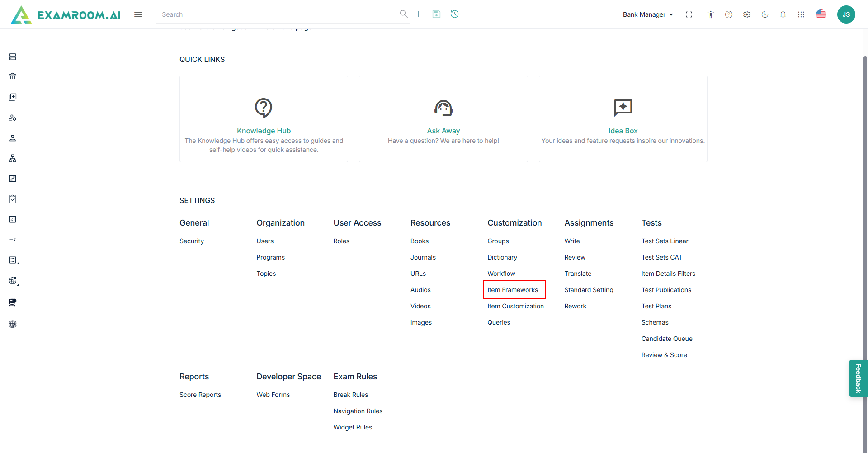868x453 pixels.
Task: Click the bank building sidebar icon
Action: [13, 77]
